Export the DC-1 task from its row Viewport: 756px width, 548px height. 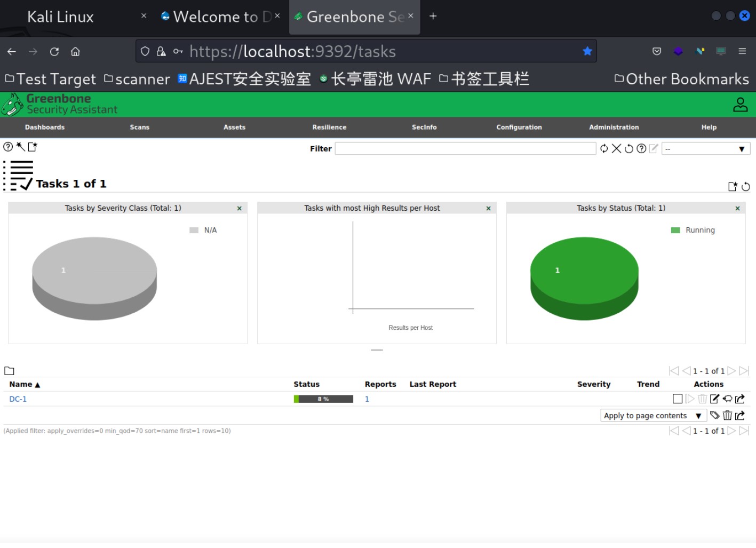coord(740,399)
